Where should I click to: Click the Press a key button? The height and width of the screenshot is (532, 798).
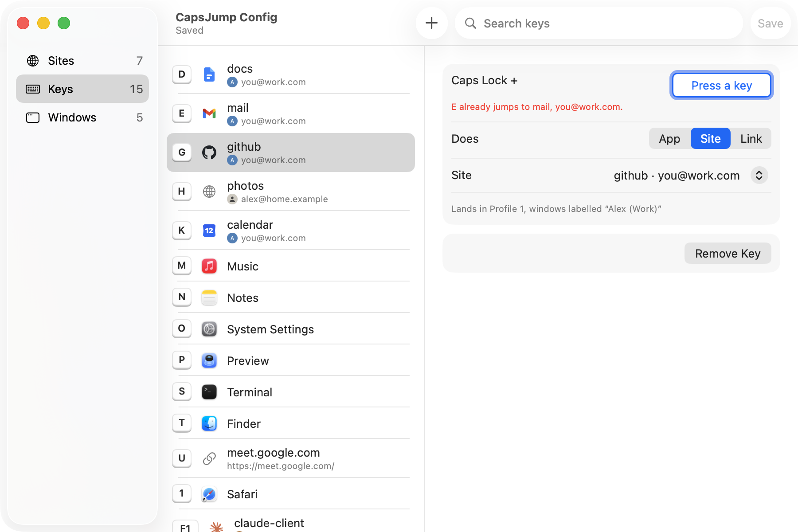coord(722,85)
